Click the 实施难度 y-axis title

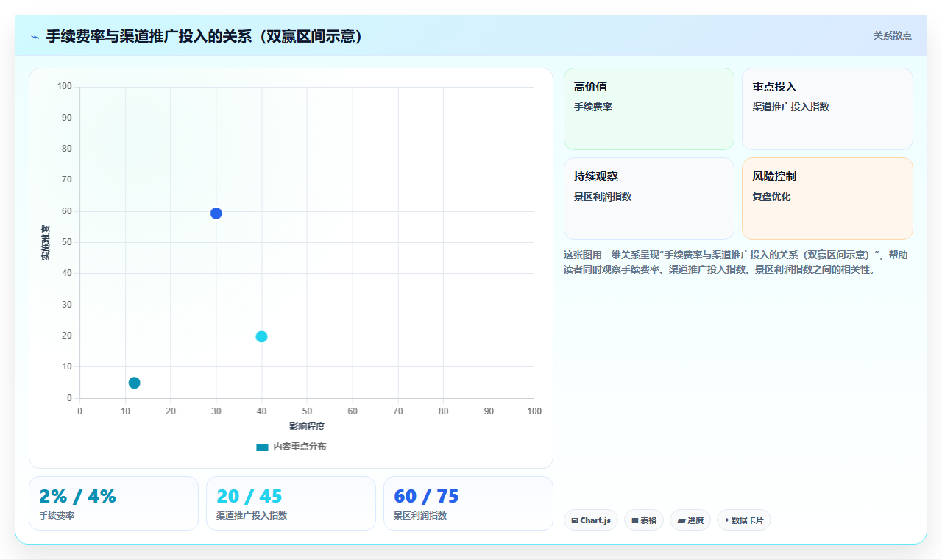point(46,242)
